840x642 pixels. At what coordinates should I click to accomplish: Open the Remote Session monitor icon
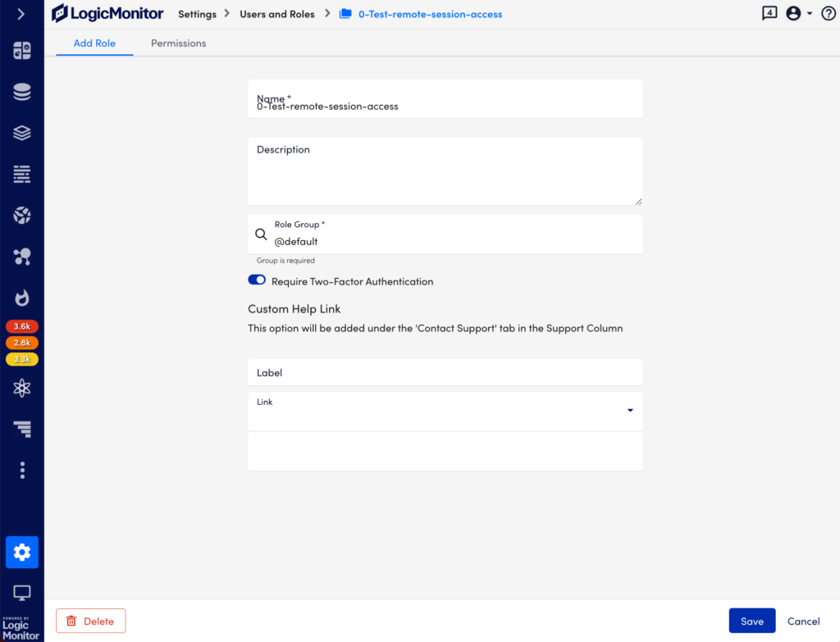[x=21, y=593]
